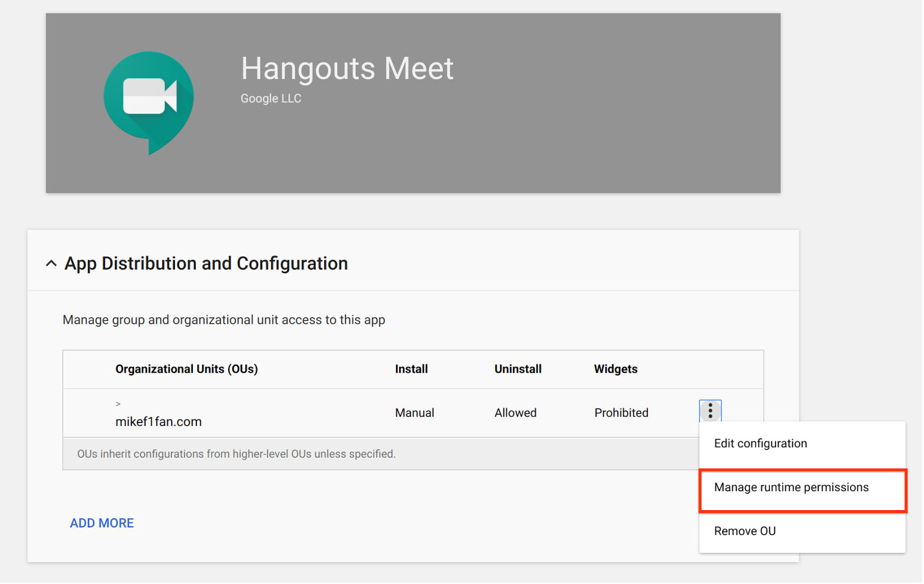Screen dimensions: 924x584
Task: Click the App Distribution and Configuration heading
Action: (x=206, y=264)
